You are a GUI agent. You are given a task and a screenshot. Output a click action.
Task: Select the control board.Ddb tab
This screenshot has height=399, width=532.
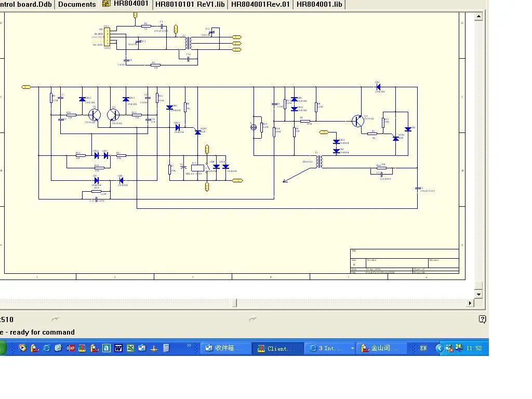(26, 4)
